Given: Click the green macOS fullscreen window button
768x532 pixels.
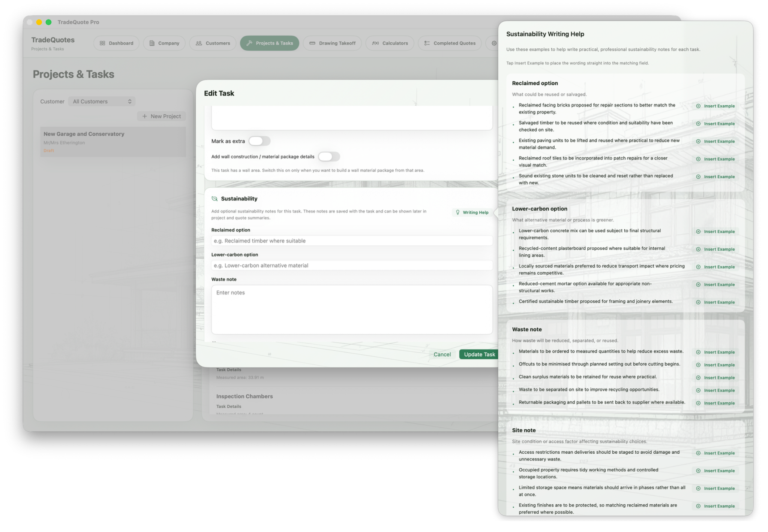Looking at the screenshot, I should 48,22.
